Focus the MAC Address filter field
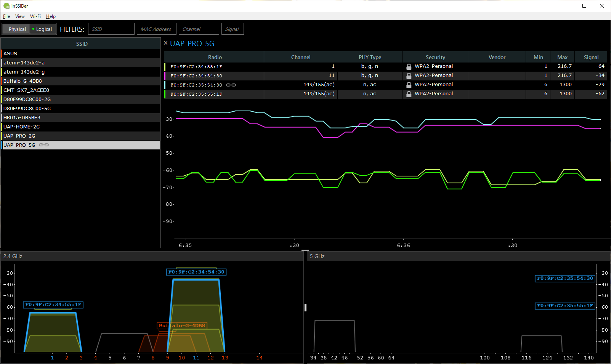611x364 pixels. (157, 29)
